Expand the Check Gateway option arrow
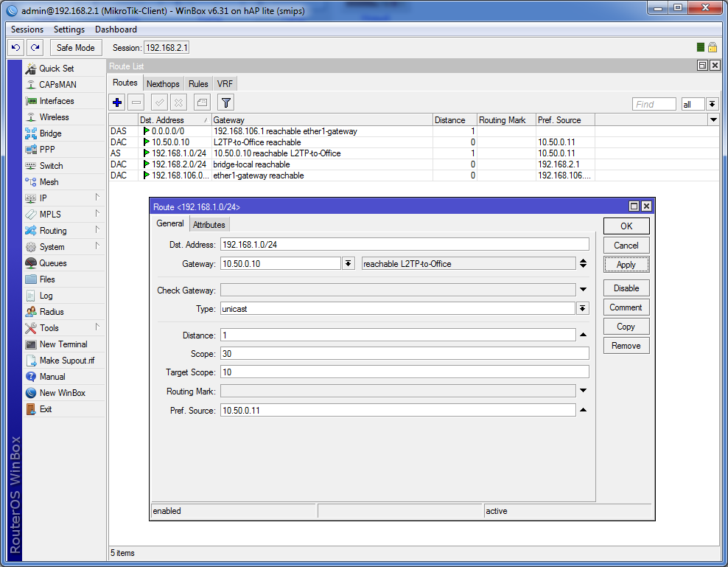The image size is (728, 567). (583, 290)
